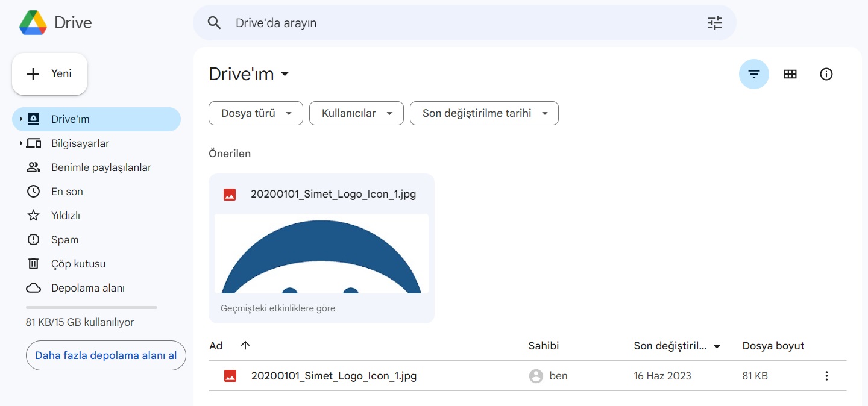Open Son değiştirilme tarihi filter dropdown

[484, 113]
